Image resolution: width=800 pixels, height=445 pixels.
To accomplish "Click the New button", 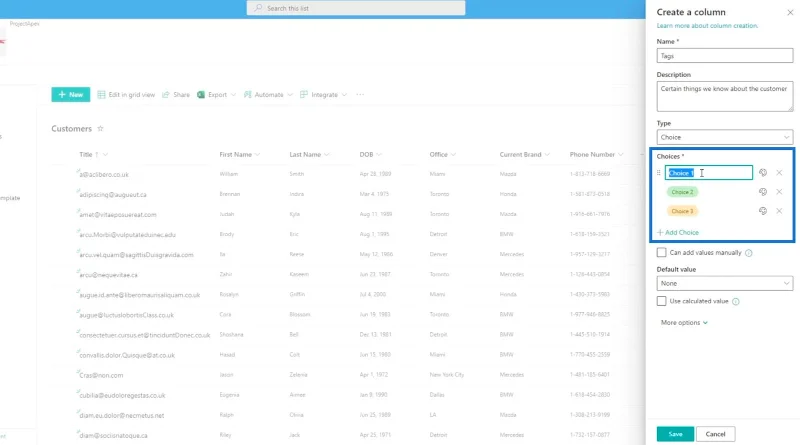I will (x=70, y=94).
